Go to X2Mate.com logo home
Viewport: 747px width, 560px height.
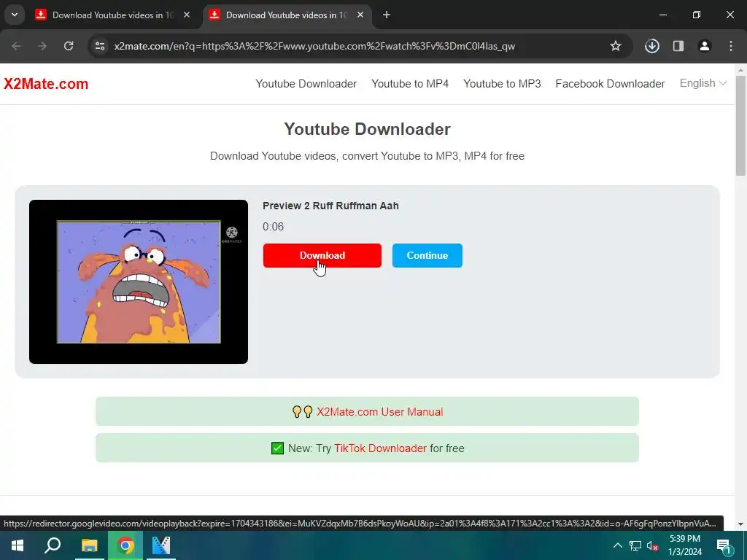pos(46,84)
